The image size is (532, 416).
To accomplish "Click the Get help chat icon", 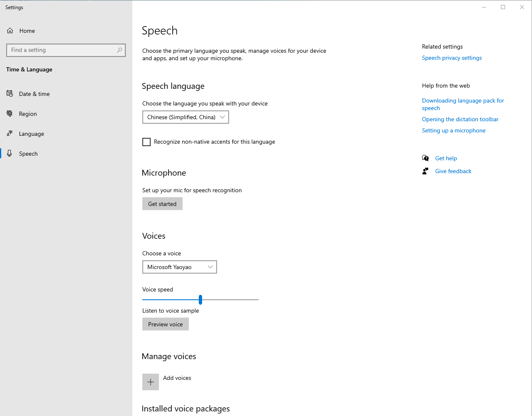I will point(425,158).
